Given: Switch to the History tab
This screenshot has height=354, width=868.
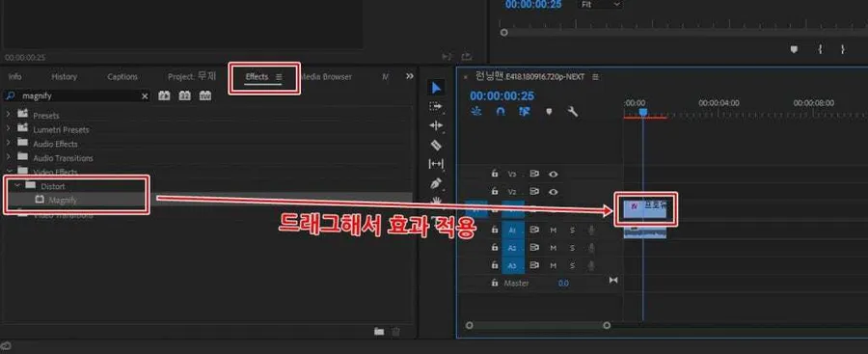Looking at the screenshot, I should pos(65,76).
